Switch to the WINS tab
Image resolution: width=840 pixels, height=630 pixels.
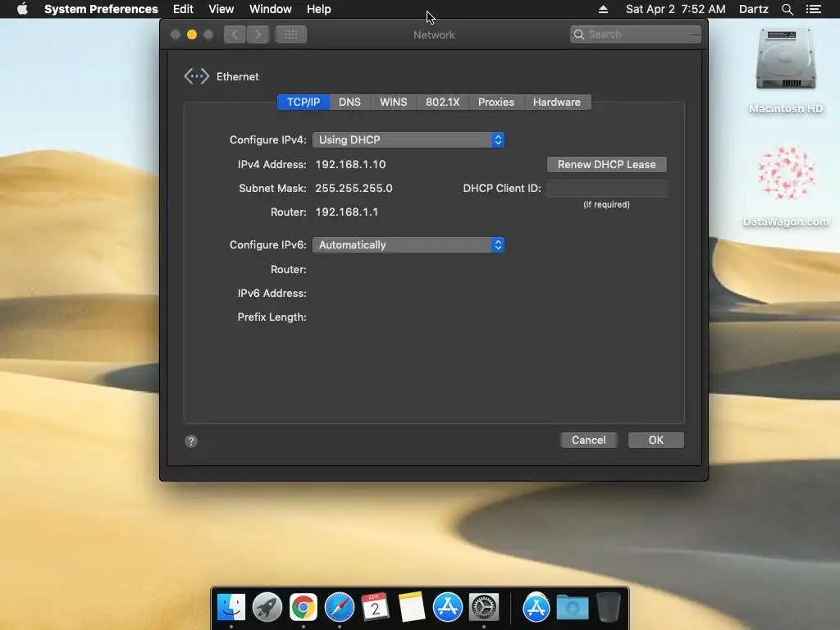pyautogui.click(x=393, y=103)
